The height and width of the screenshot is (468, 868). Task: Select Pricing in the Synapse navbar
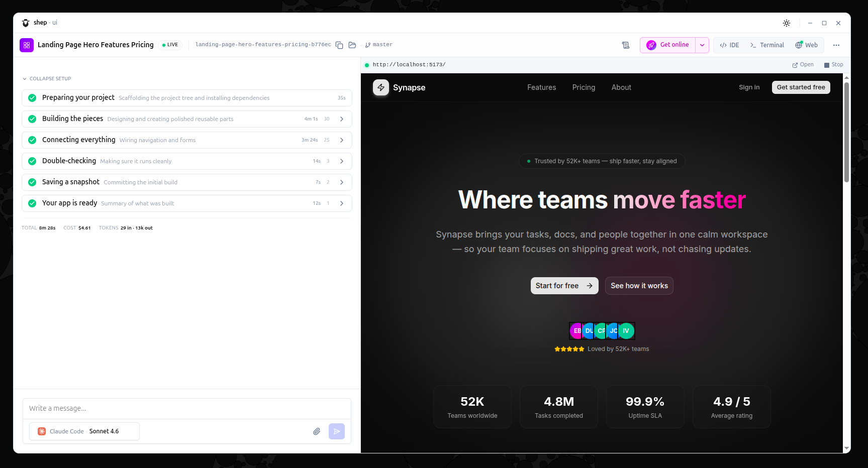pos(584,87)
